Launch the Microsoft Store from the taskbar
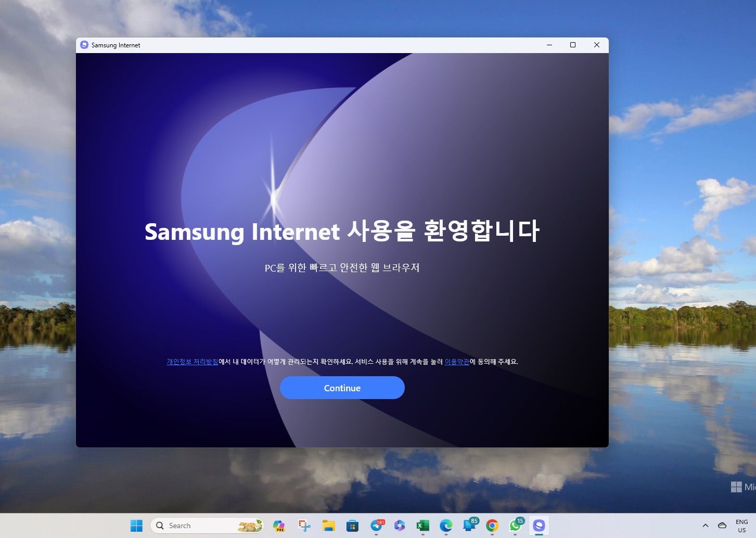Screen dimensions: 756x538 pyautogui.click(x=353, y=526)
